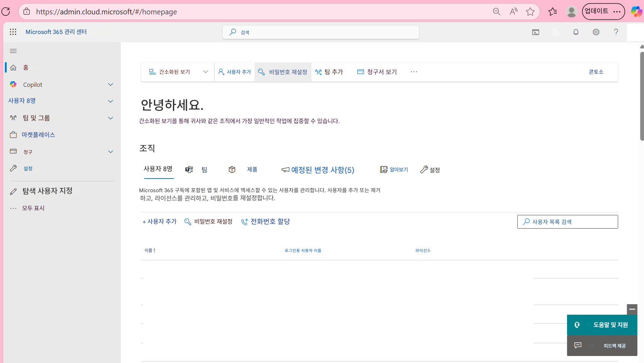Click + 사용자 추가 above the table
644x363 pixels.
click(x=160, y=222)
